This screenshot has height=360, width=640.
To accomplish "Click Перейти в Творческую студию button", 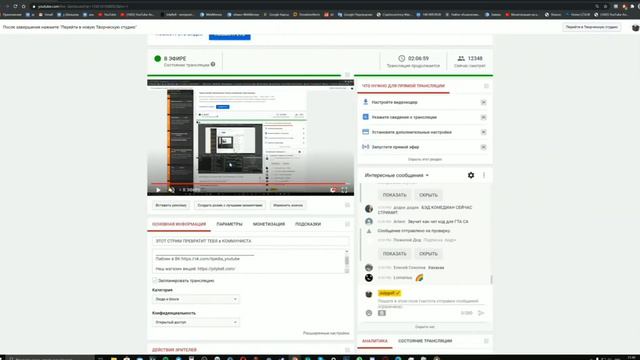I will pyautogui.click(x=592, y=27).
